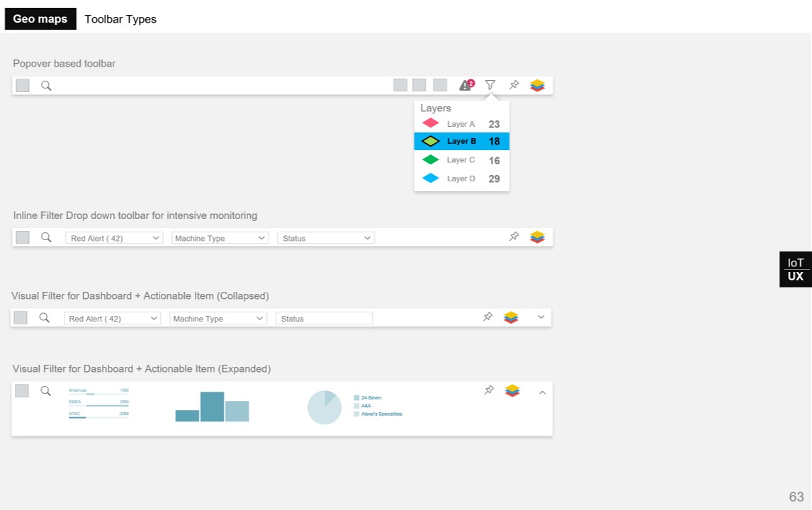Collapse the expanded visual filter with the up chevron

point(542,392)
